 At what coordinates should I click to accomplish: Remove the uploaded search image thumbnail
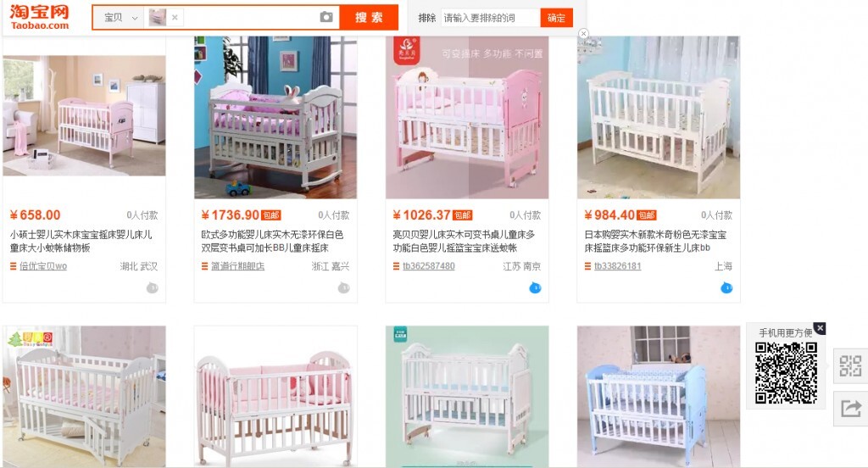point(175,17)
